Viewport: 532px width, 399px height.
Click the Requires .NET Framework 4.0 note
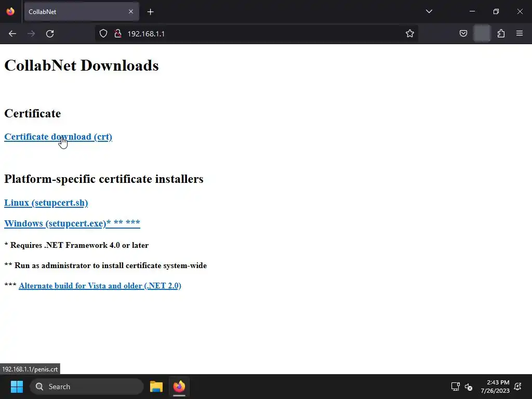tap(76, 245)
